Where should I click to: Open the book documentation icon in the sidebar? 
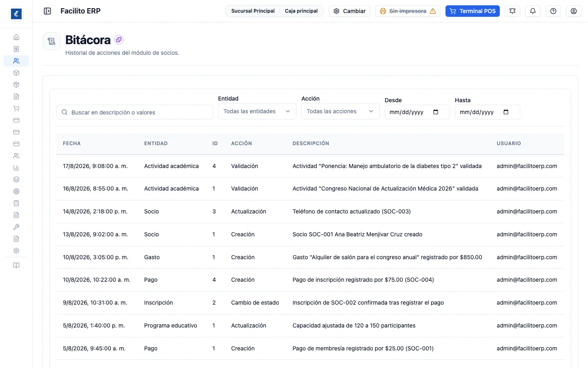[16, 265]
